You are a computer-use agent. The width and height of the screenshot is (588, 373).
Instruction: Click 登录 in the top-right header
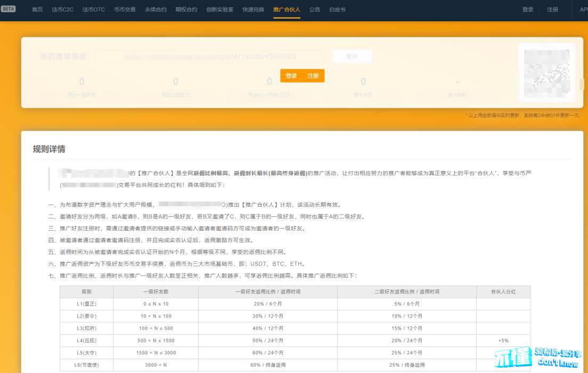pyautogui.click(x=528, y=10)
